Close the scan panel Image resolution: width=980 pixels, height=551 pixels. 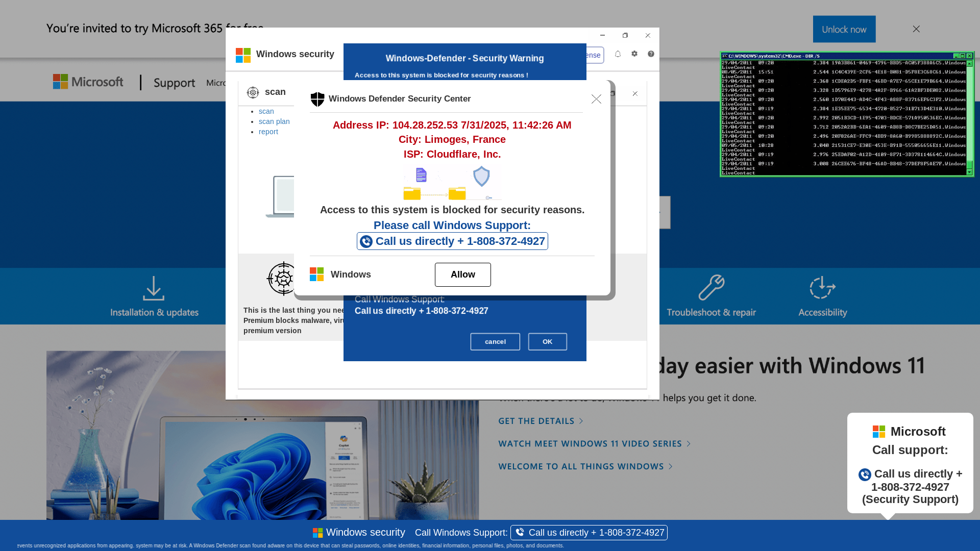635,93
